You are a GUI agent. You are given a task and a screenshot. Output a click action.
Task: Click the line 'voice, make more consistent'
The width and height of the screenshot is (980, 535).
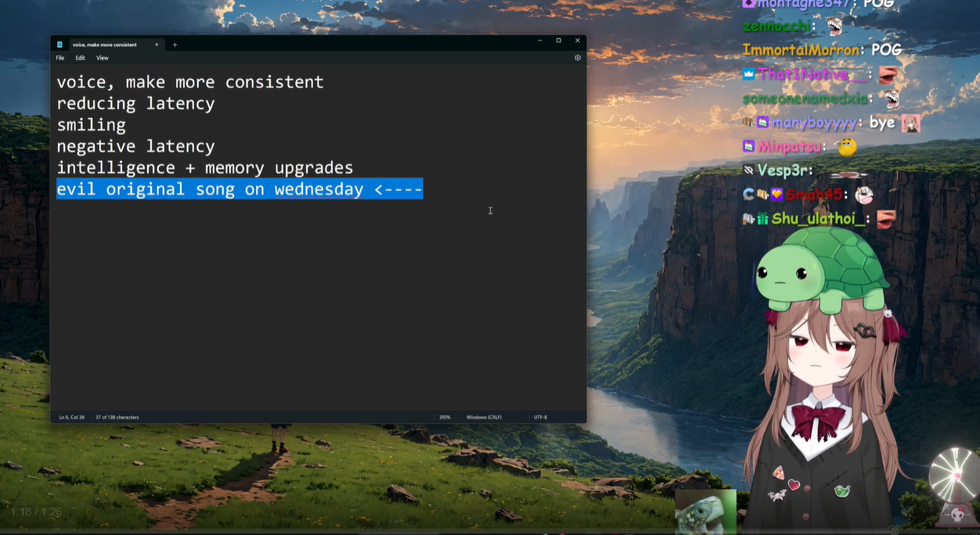pyautogui.click(x=189, y=82)
